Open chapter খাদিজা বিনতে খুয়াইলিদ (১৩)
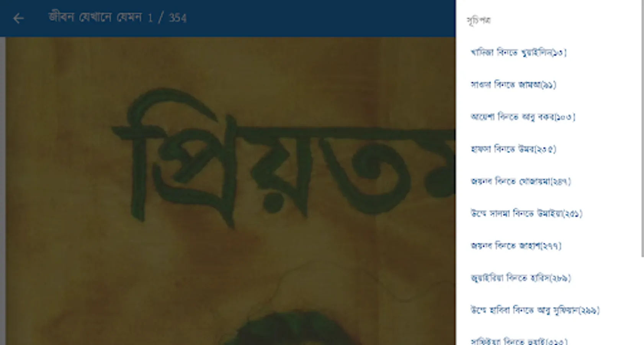 518,52
